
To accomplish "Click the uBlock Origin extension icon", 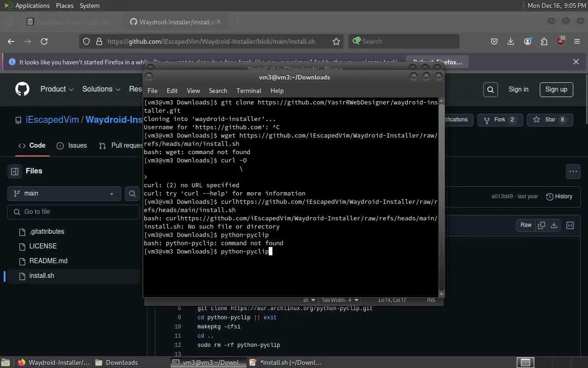I will click(x=560, y=41).
